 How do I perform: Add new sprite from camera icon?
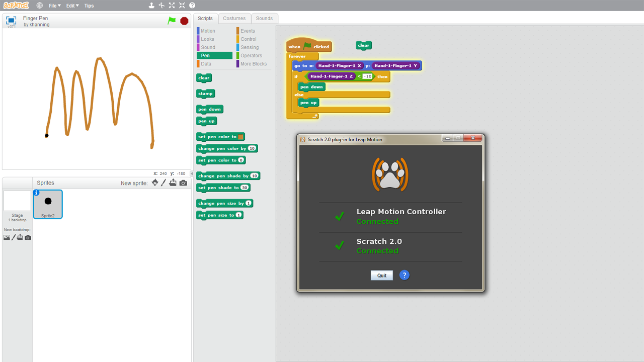click(183, 183)
